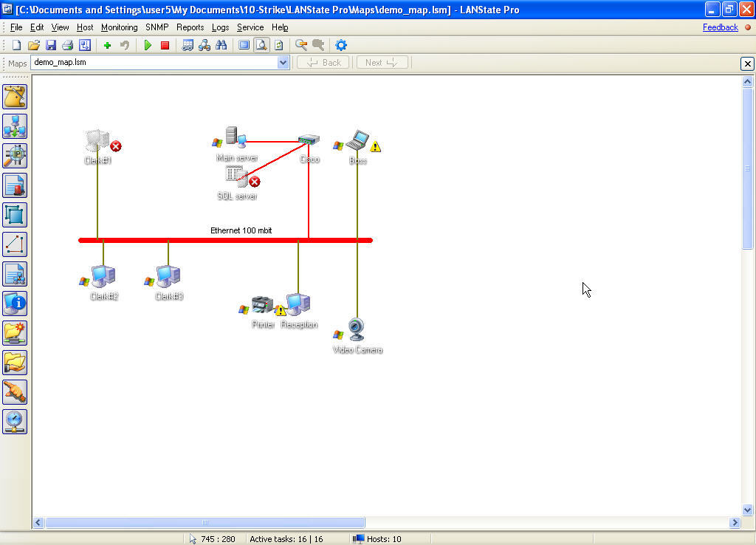
Task: Click the link-lines toolbar icon
Action: click(x=188, y=45)
